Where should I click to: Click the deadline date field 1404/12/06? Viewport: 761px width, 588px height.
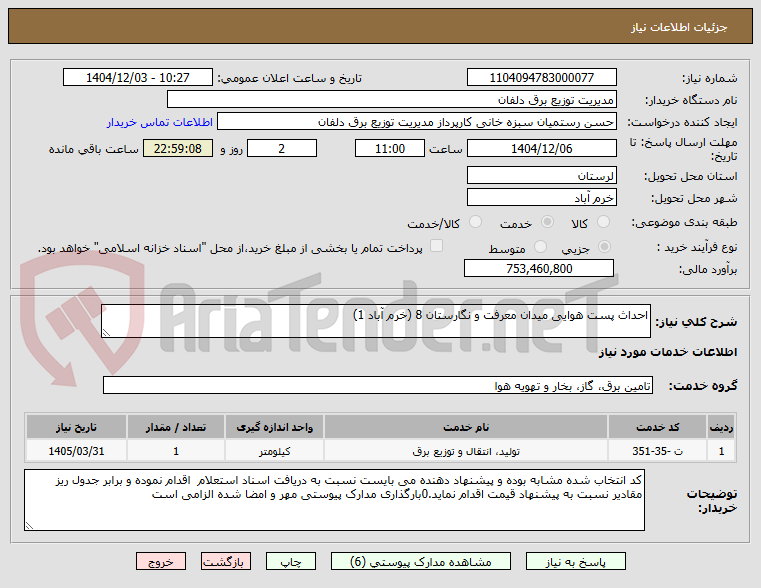coord(542,148)
